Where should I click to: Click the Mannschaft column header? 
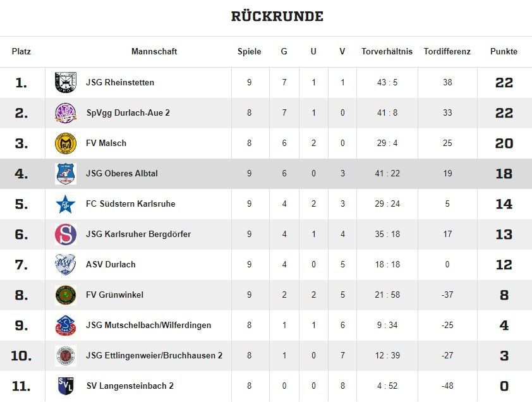point(154,51)
